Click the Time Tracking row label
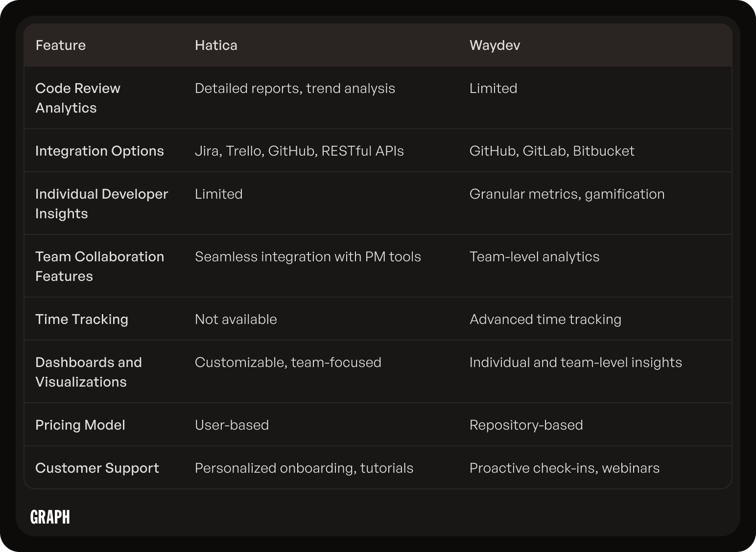Image resolution: width=756 pixels, height=552 pixels. (x=82, y=320)
